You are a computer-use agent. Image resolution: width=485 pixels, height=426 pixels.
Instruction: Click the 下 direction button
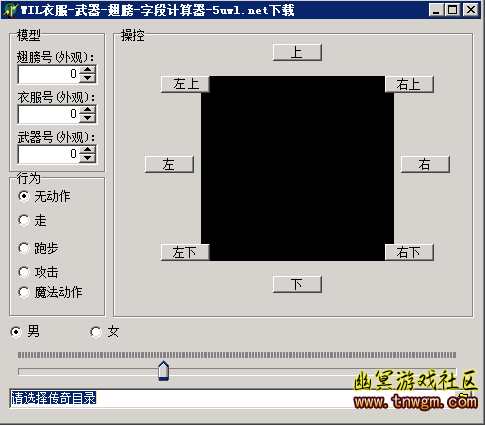pos(297,284)
